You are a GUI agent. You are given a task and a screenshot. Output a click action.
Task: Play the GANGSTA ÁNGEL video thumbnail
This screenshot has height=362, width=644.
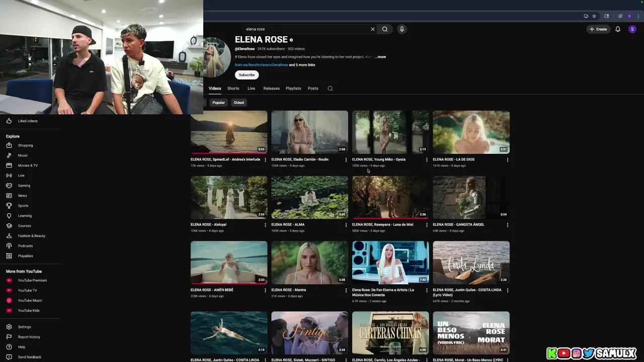pyautogui.click(x=471, y=198)
